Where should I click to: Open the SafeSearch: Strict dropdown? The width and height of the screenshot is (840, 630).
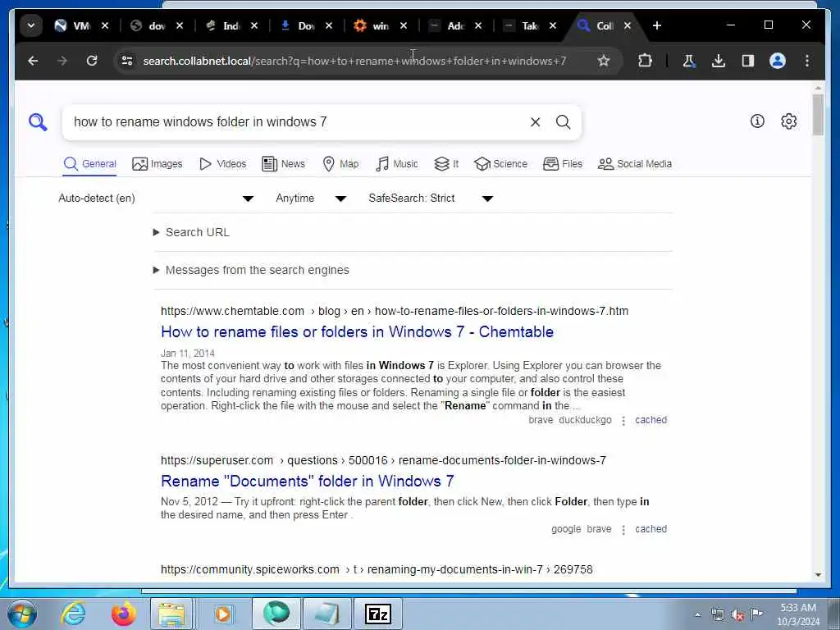coord(431,199)
